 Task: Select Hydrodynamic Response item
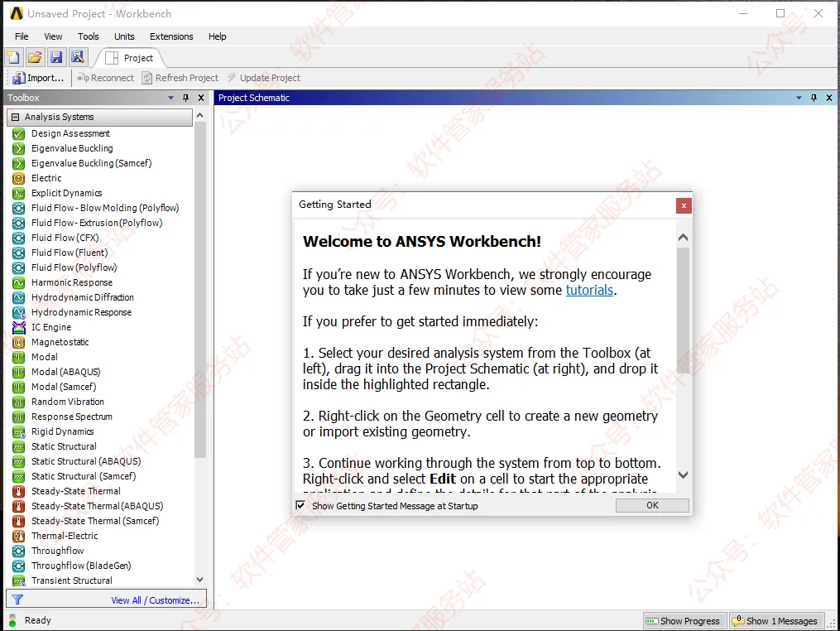81,312
